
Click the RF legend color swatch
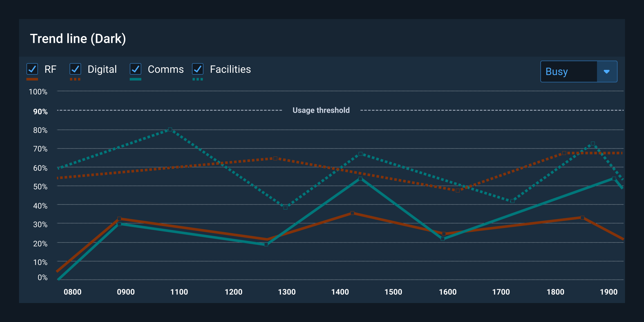[x=32, y=79]
